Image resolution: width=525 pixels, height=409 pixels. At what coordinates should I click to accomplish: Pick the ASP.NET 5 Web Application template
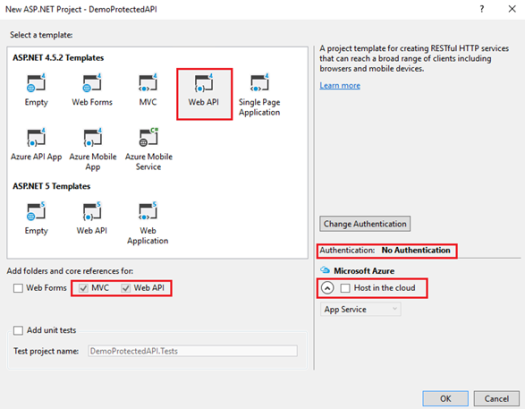(148, 223)
